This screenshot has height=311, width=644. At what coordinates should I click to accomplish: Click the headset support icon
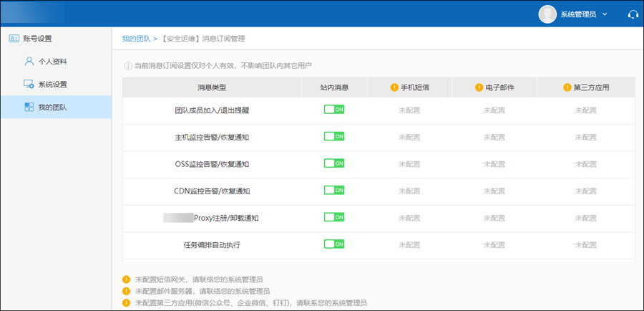(633, 14)
